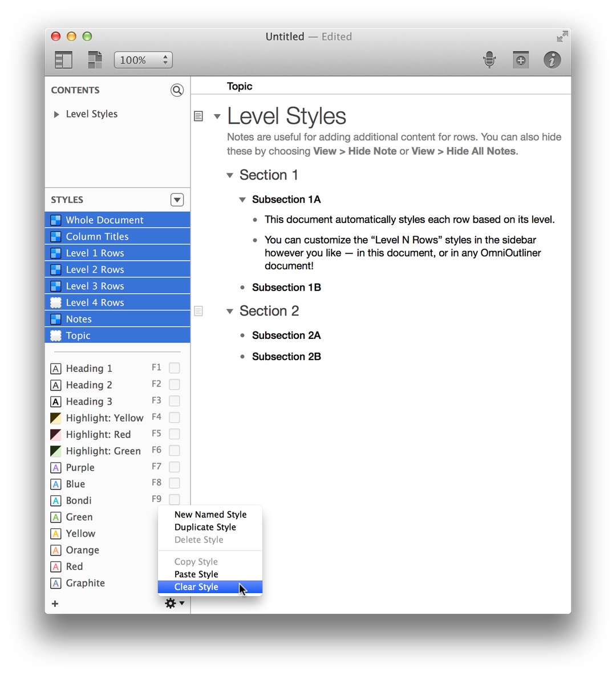Click the note icon beside Level Styles
Image resolution: width=616 pixels, height=676 pixels.
pos(198,116)
